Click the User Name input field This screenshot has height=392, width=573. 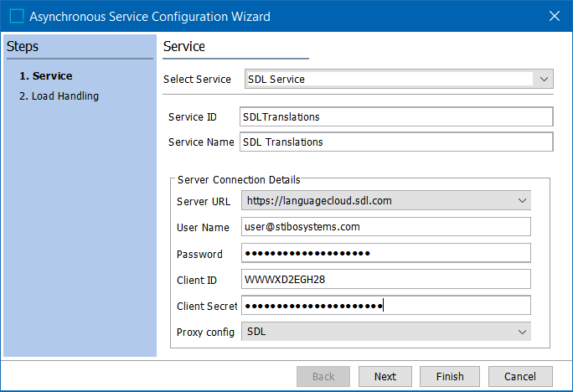tap(386, 227)
